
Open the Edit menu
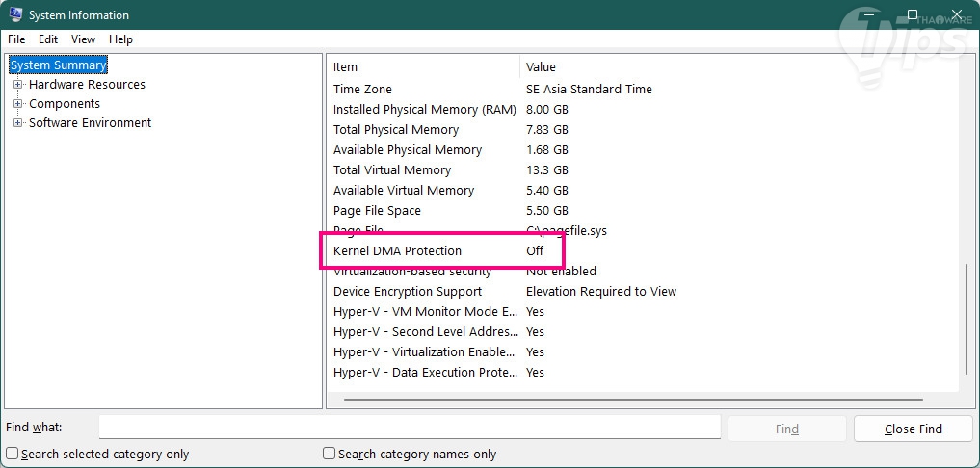pyautogui.click(x=48, y=39)
